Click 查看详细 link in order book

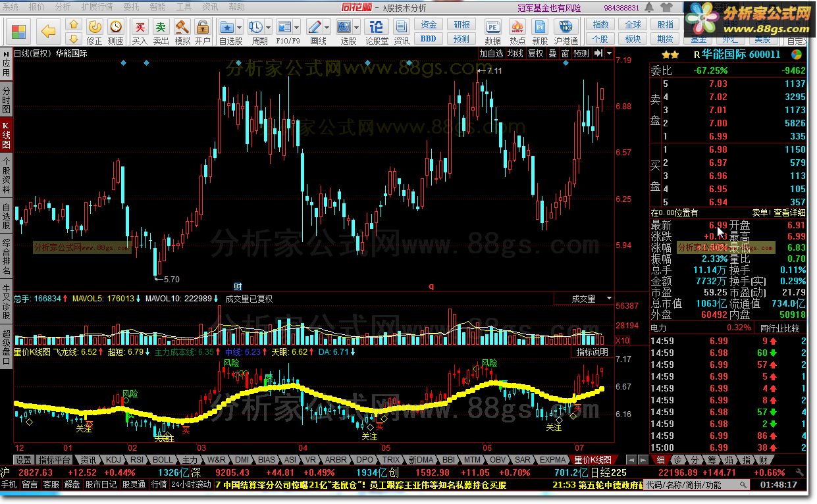(x=789, y=213)
